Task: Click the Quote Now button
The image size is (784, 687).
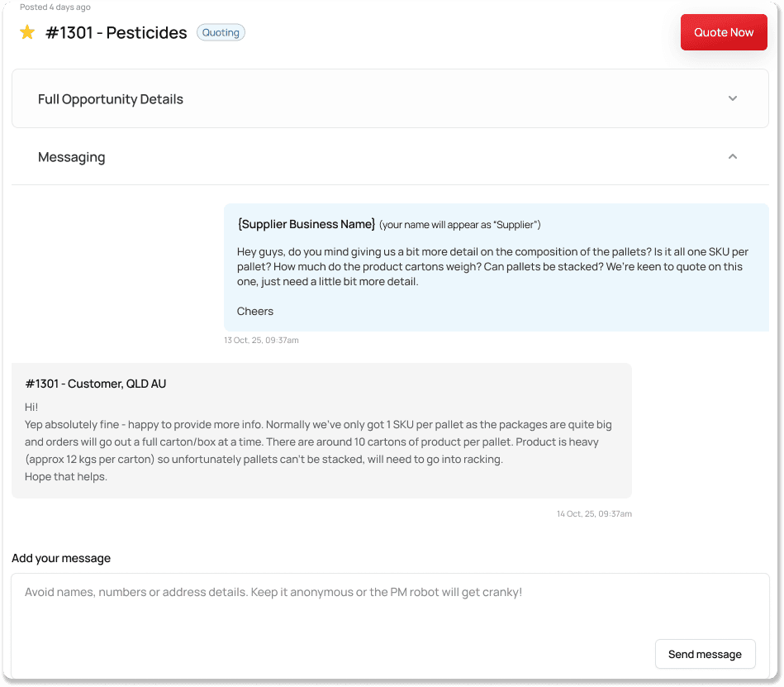Action: click(x=723, y=32)
